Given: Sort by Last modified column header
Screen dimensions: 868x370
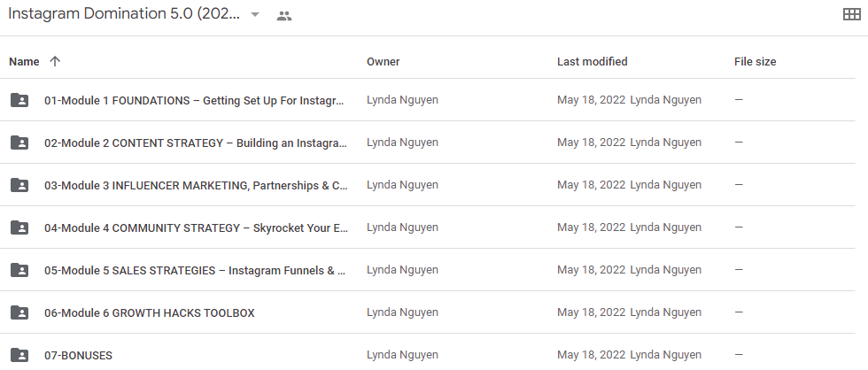Looking at the screenshot, I should [x=592, y=62].
